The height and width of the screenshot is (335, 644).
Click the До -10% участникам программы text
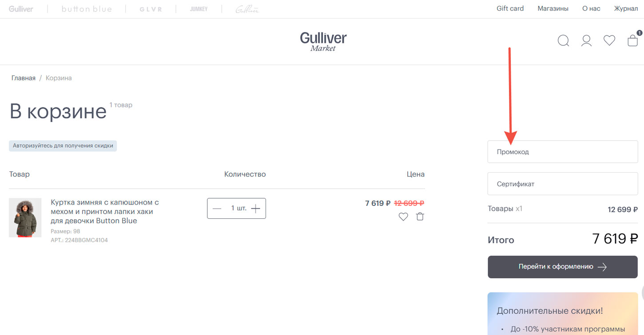point(568,329)
